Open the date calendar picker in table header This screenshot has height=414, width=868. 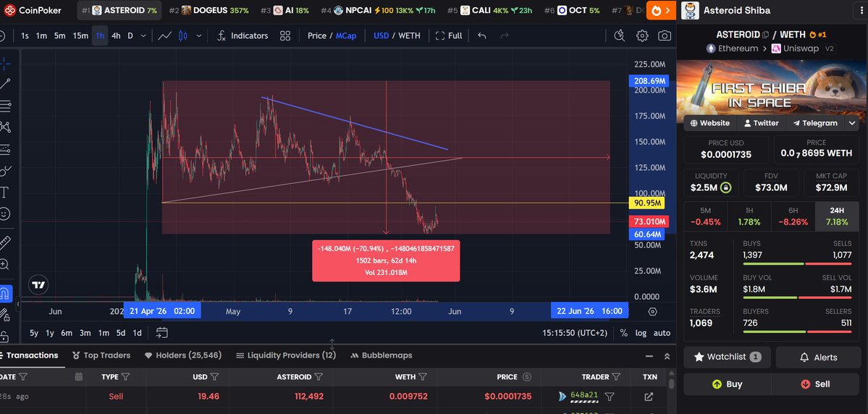[79, 377]
